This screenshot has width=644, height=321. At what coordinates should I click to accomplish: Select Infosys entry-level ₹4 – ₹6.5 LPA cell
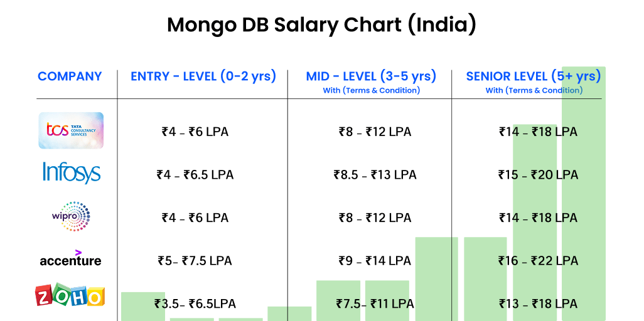click(195, 175)
